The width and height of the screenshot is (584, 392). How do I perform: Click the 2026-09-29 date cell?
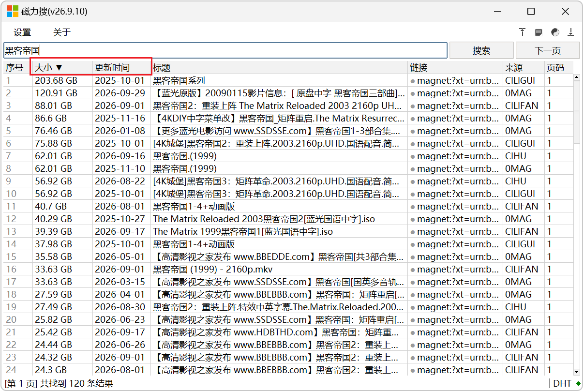120,93
